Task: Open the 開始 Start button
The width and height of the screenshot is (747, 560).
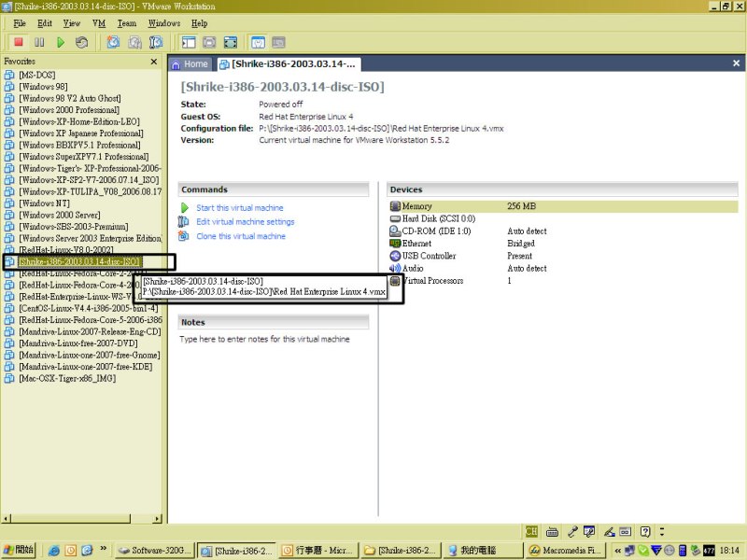Action: pyautogui.click(x=18, y=550)
